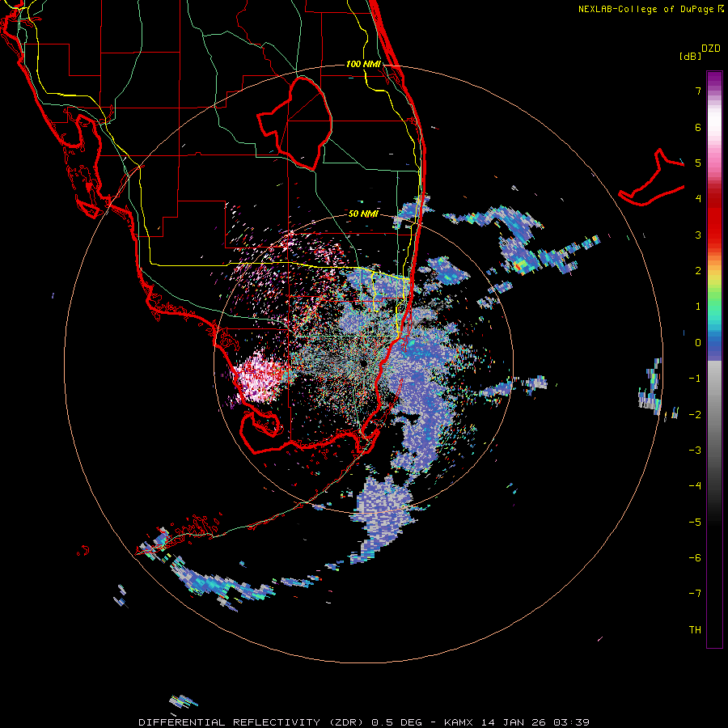Select the 0 value on color scale

[698, 343]
